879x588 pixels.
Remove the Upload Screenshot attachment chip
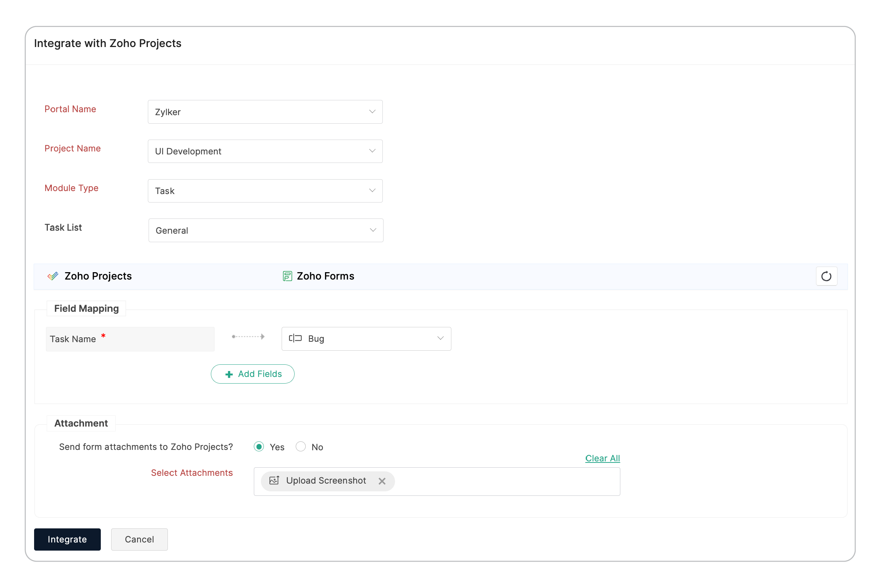point(382,481)
